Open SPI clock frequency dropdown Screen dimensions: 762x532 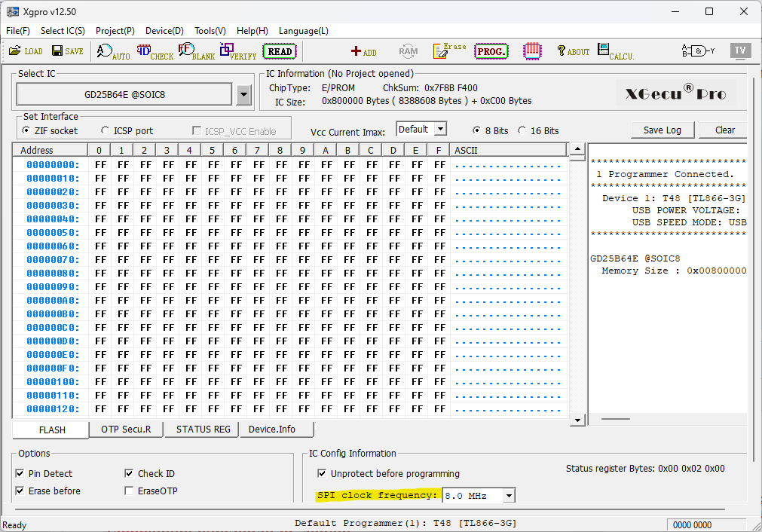pyautogui.click(x=509, y=496)
